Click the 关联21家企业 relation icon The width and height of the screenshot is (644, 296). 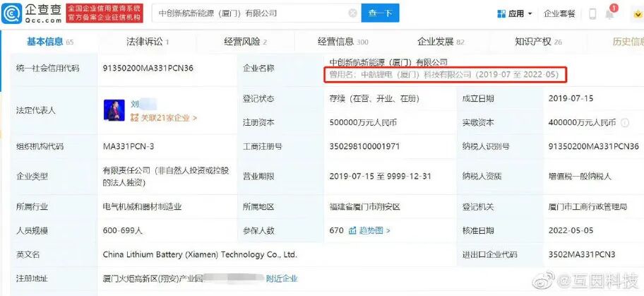134,118
